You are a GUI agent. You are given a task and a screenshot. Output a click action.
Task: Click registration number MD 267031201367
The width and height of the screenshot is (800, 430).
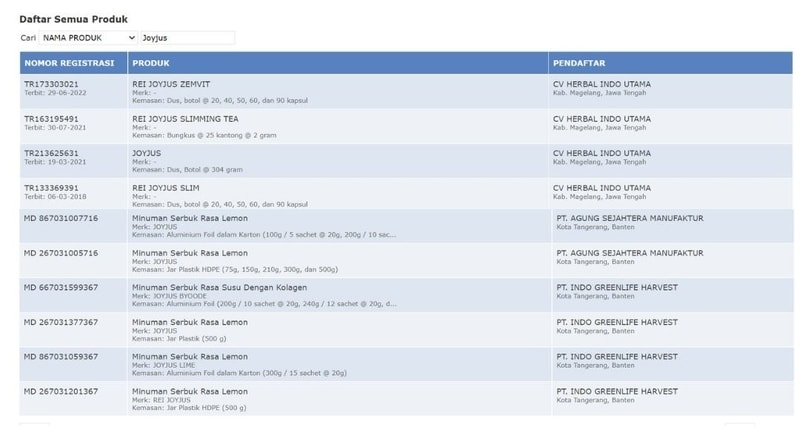coord(61,391)
